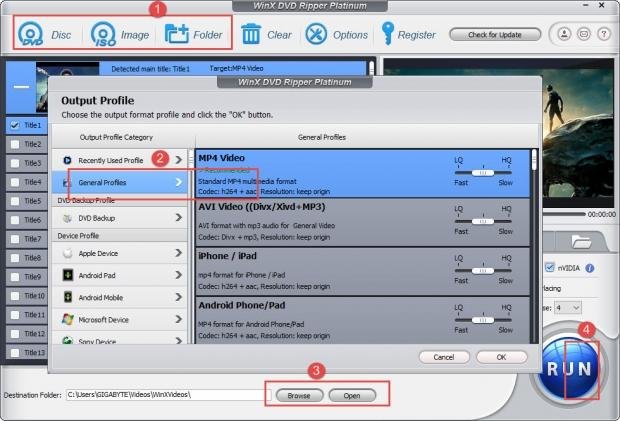
Task: Select the Title13 row text
Action: click(34, 352)
